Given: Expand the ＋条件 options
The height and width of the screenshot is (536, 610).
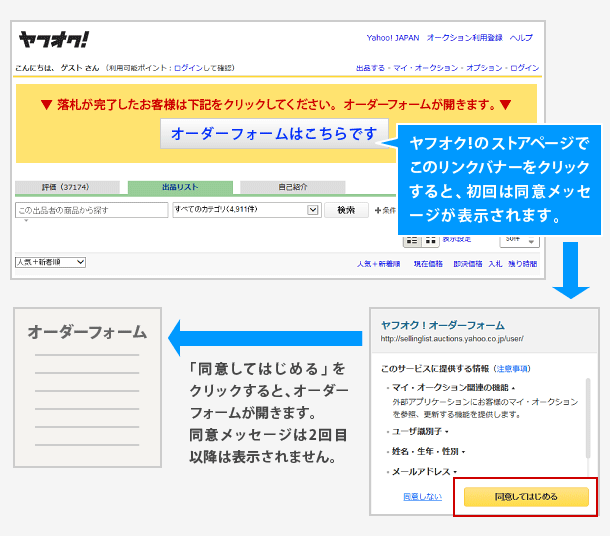Looking at the screenshot, I should (x=385, y=210).
